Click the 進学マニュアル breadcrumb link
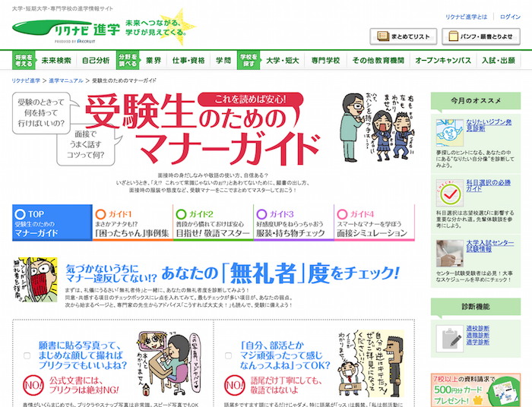Viewport: 532px width, 407px height. pos(66,80)
